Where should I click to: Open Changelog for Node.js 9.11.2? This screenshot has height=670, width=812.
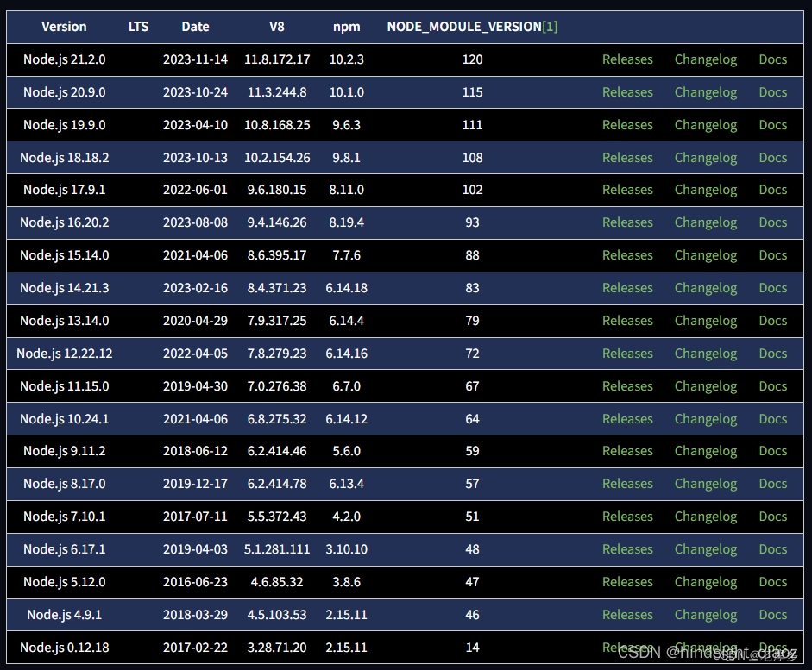click(x=705, y=451)
